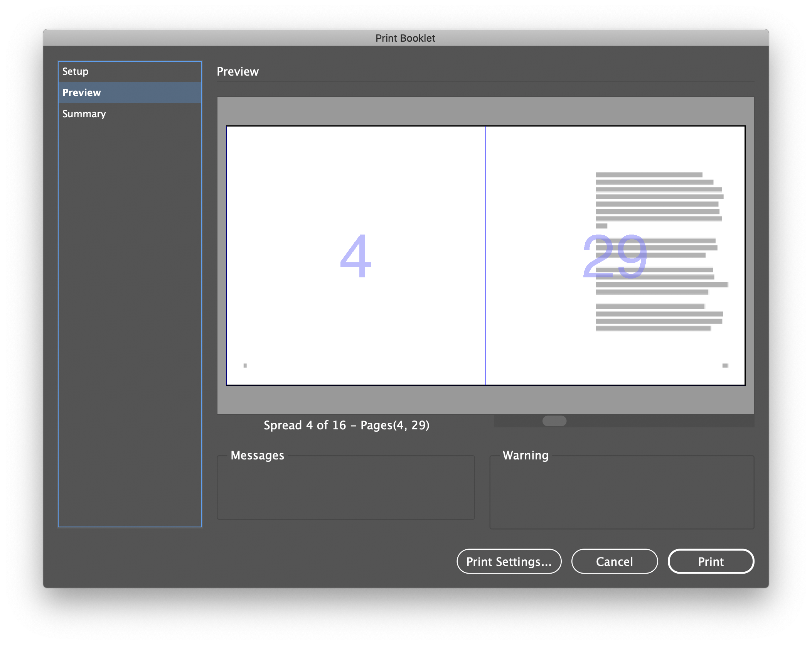Image resolution: width=812 pixels, height=645 pixels.
Task: Open the Summary pane
Action: point(130,113)
